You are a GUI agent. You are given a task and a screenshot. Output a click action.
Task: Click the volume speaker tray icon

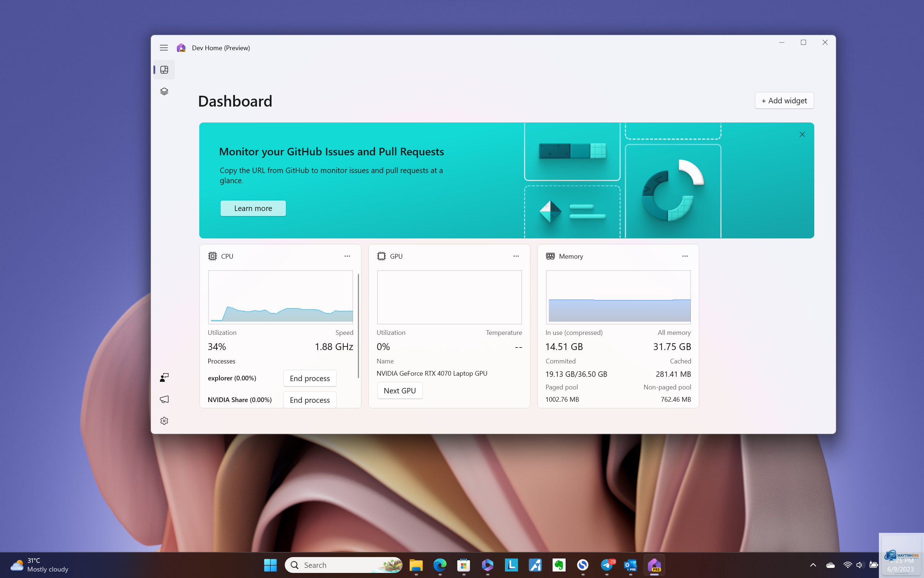860,565
